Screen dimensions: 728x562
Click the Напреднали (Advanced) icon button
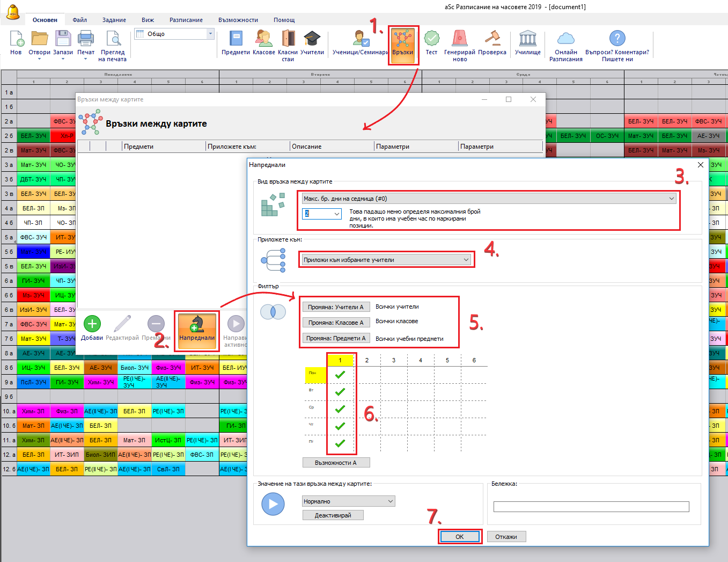197,328
